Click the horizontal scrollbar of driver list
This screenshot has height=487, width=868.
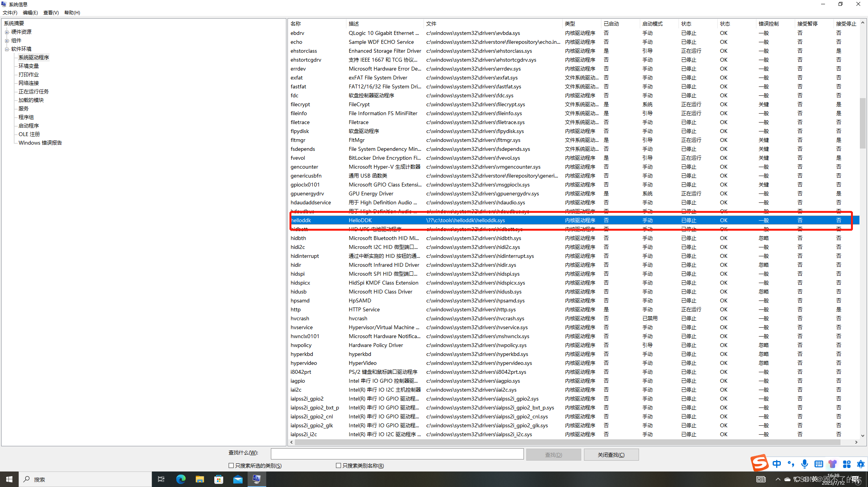click(x=568, y=442)
